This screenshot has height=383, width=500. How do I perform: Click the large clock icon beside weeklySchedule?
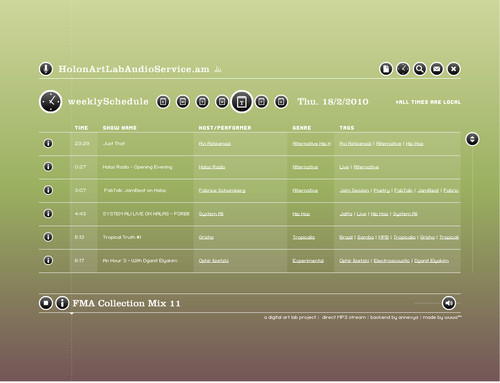[51, 101]
